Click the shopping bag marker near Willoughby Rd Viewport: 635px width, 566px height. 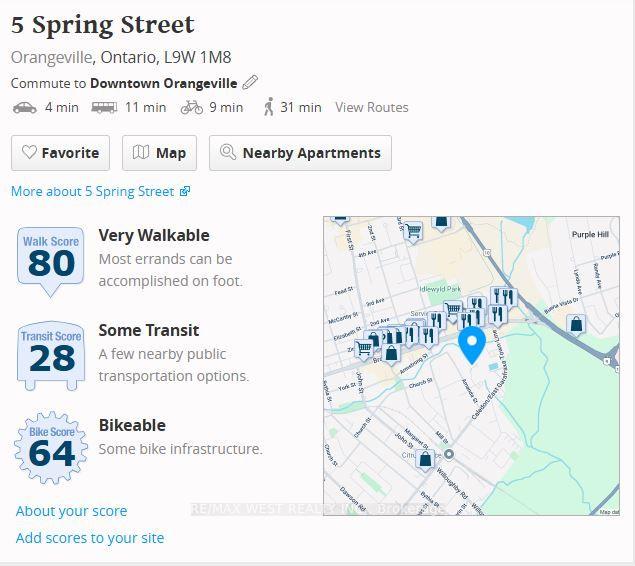tap(425, 460)
